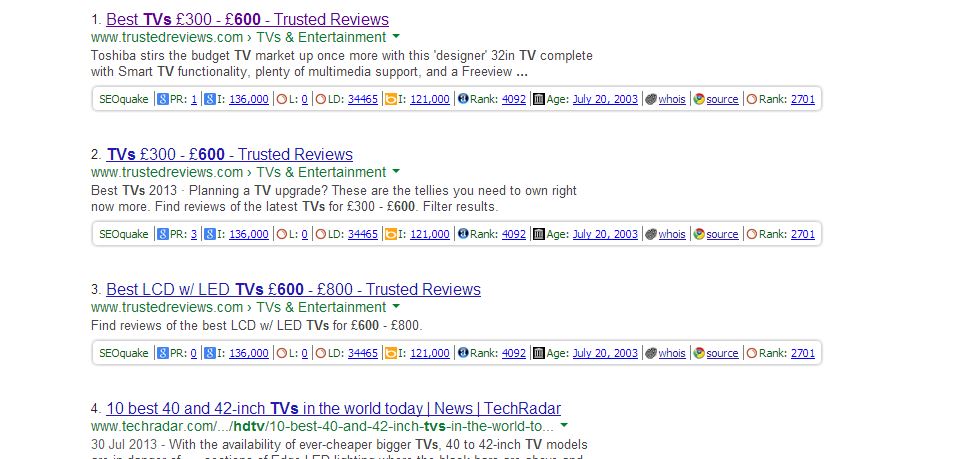Click whois icon in first result's bar
The width and height of the screenshot is (978, 459).
coord(651,99)
